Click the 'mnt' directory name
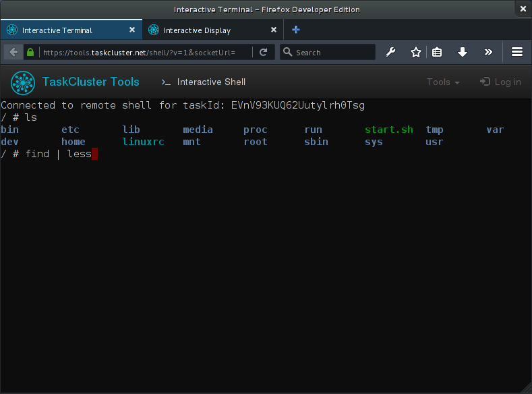The width and height of the screenshot is (532, 394). click(x=191, y=142)
